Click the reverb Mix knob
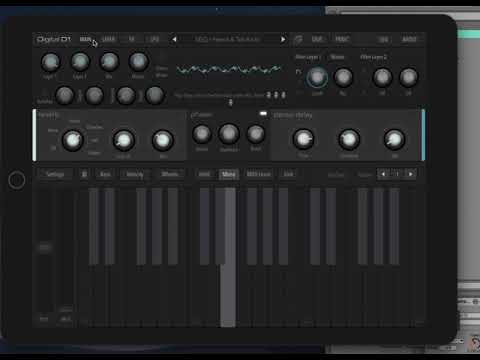Screen dimensions: 480x360 tap(163, 140)
